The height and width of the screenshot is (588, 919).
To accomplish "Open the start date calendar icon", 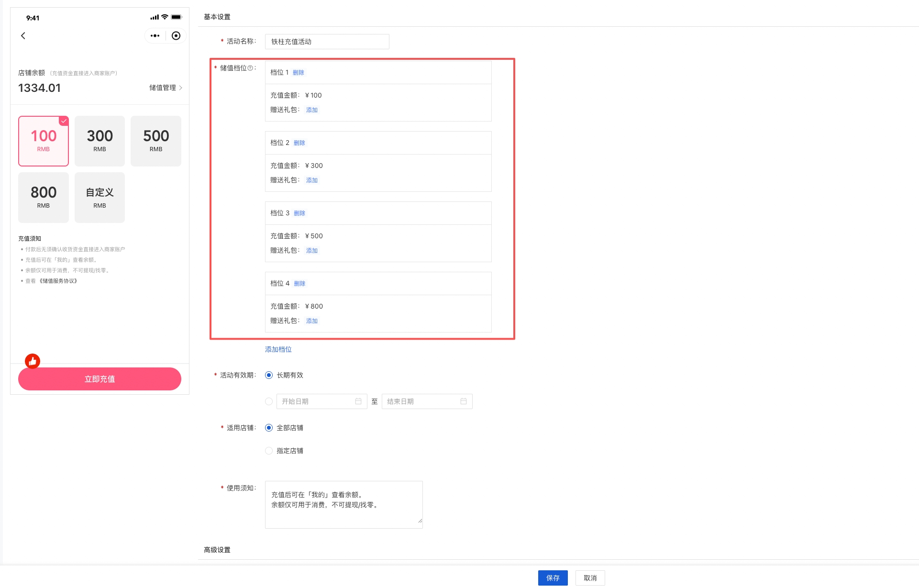I will (358, 401).
